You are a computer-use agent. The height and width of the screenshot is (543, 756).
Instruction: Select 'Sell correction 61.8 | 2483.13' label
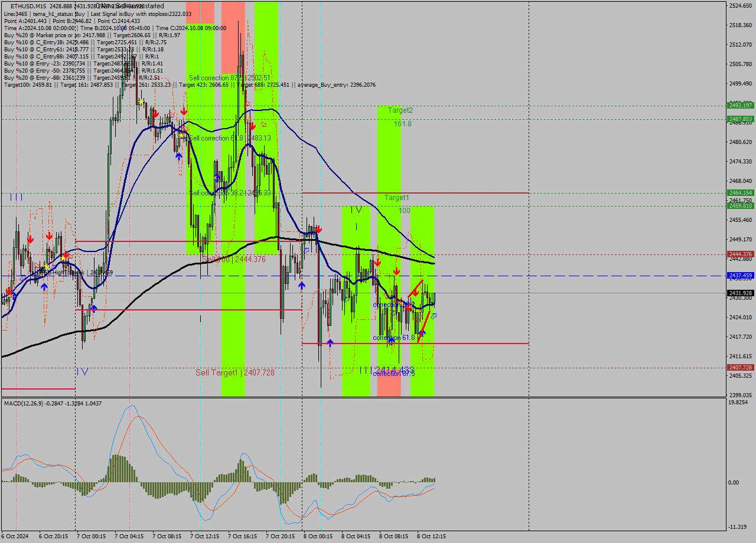(230, 138)
